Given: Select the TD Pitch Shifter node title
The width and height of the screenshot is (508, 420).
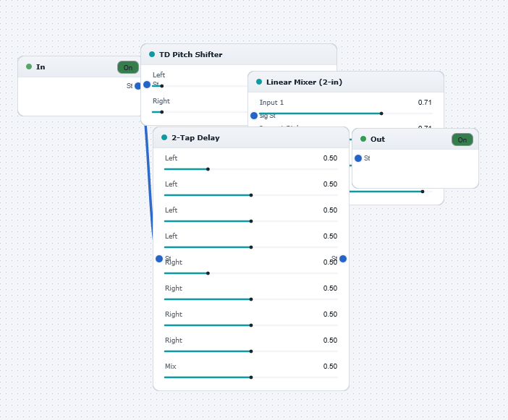Looking at the screenshot, I should pyautogui.click(x=191, y=54).
